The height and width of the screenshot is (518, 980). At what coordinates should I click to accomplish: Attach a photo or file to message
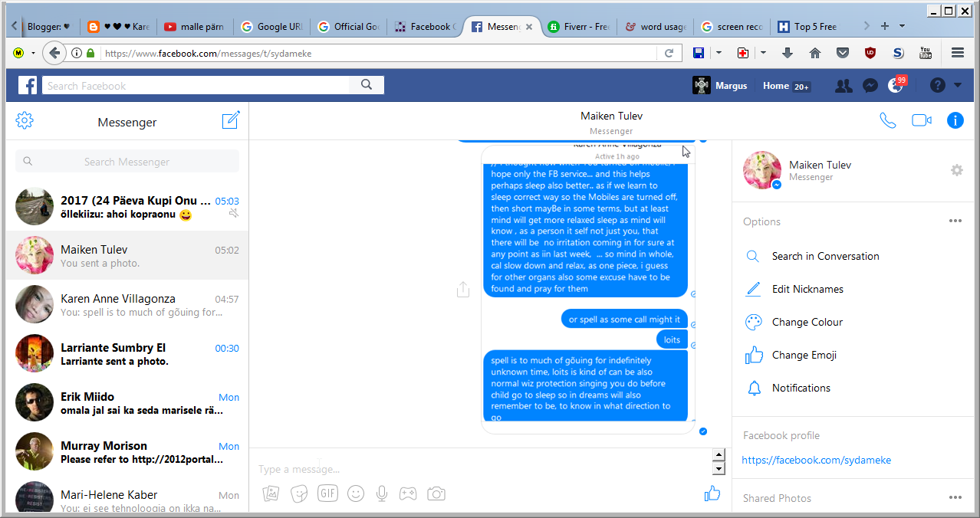[271, 493]
